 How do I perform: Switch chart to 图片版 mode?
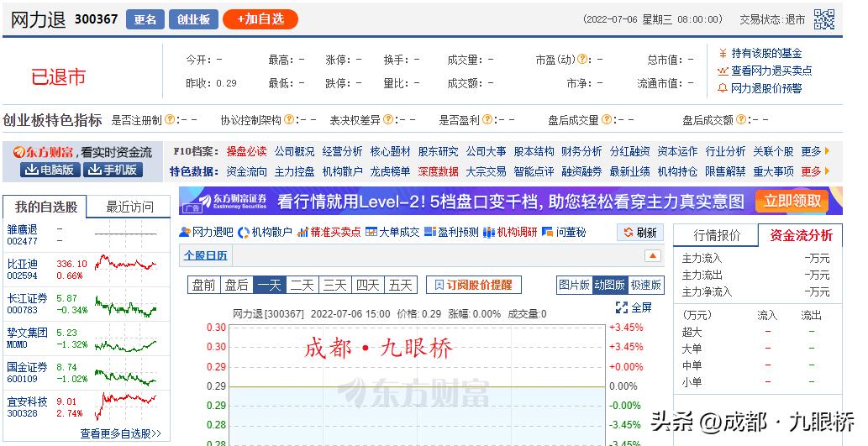tap(574, 285)
